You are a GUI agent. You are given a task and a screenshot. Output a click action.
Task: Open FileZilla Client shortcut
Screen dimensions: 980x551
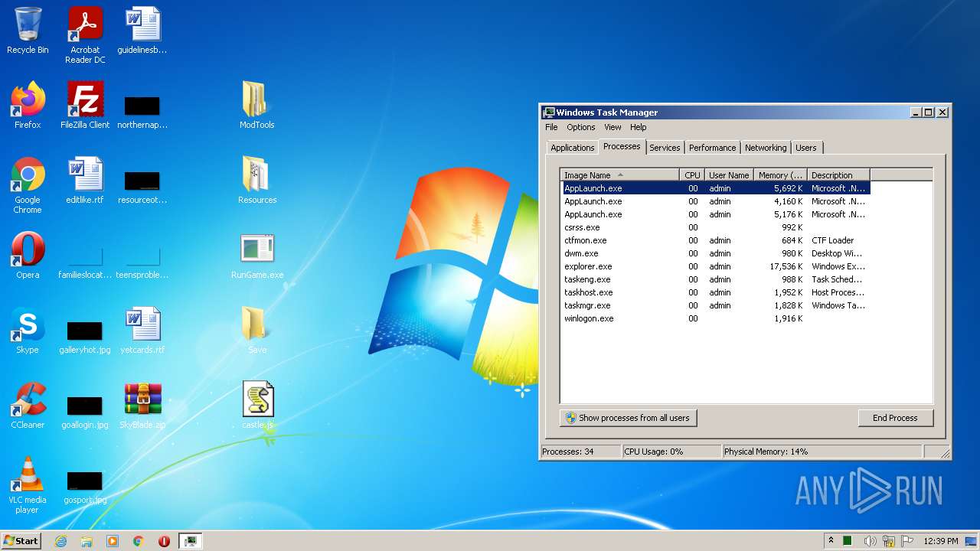click(85, 106)
